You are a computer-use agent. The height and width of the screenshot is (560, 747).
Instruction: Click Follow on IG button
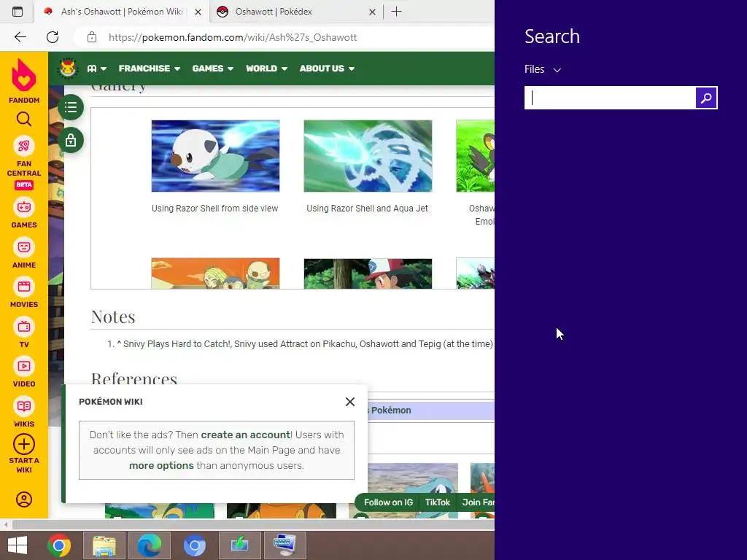pyautogui.click(x=388, y=502)
